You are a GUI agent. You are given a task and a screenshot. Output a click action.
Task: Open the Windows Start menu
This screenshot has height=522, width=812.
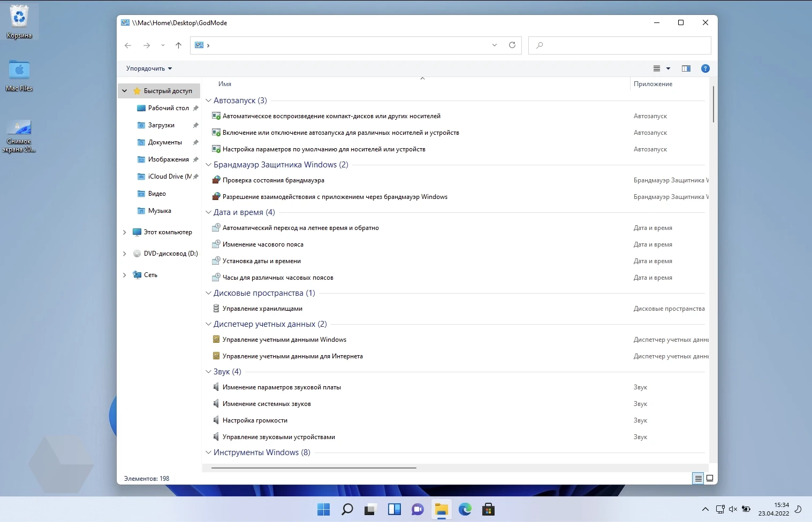[324, 509]
